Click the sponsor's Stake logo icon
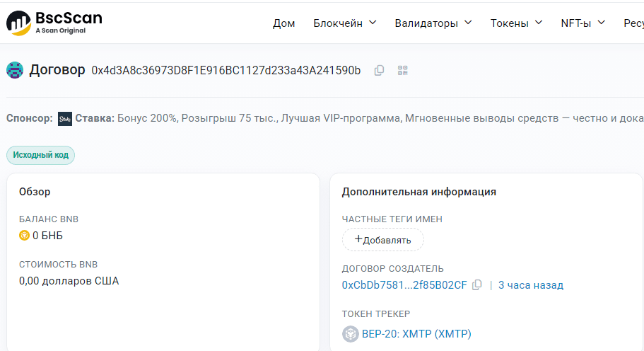This screenshot has width=644, height=351. tap(65, 119)
